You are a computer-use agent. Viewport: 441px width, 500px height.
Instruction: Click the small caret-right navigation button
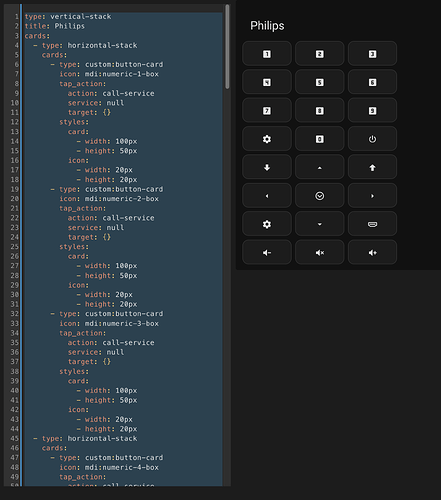click(x=372, y=195)
